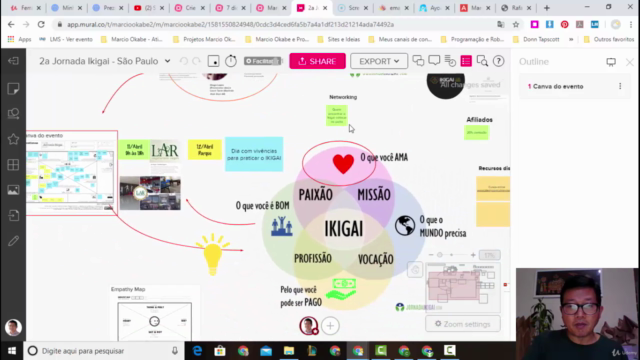Open the shapes tool in sidebar
The width and height of the screenshot is (640, 360).
pos(13,113)
